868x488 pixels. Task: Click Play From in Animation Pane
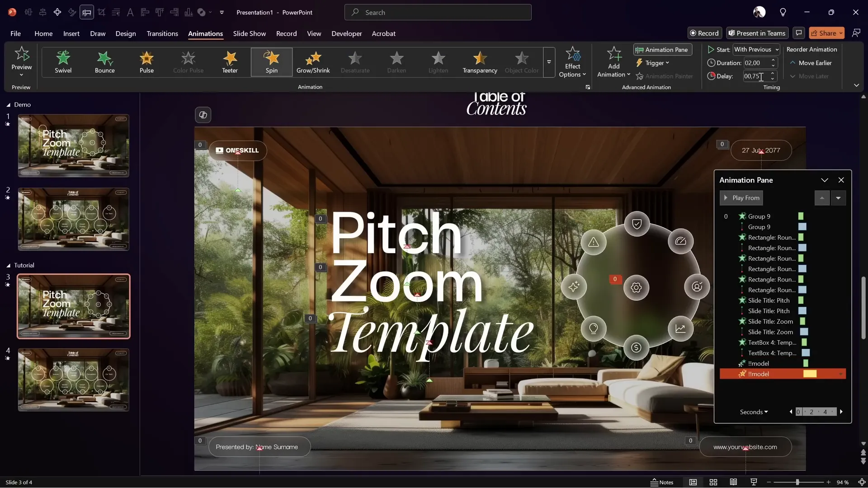point(741,198)
